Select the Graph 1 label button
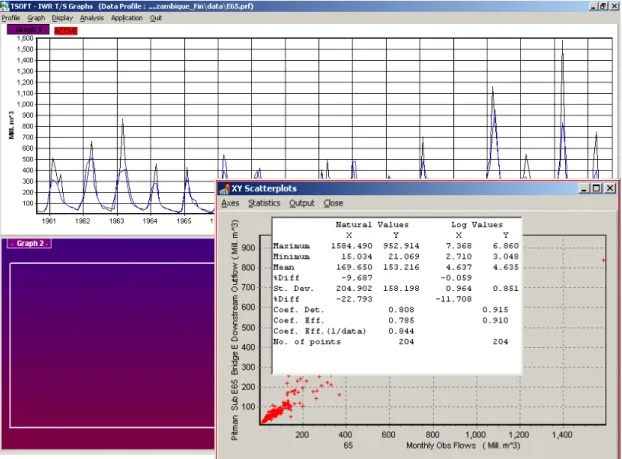 (x=28, y=30)
